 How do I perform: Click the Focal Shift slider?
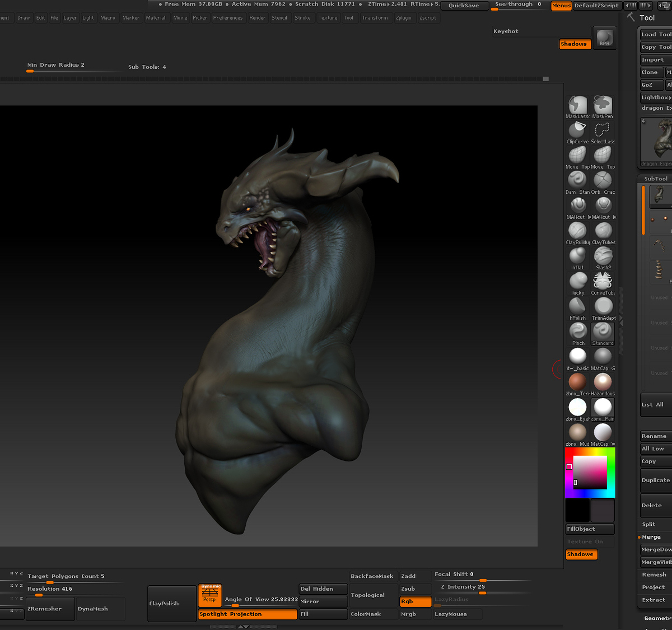(482, 576)
